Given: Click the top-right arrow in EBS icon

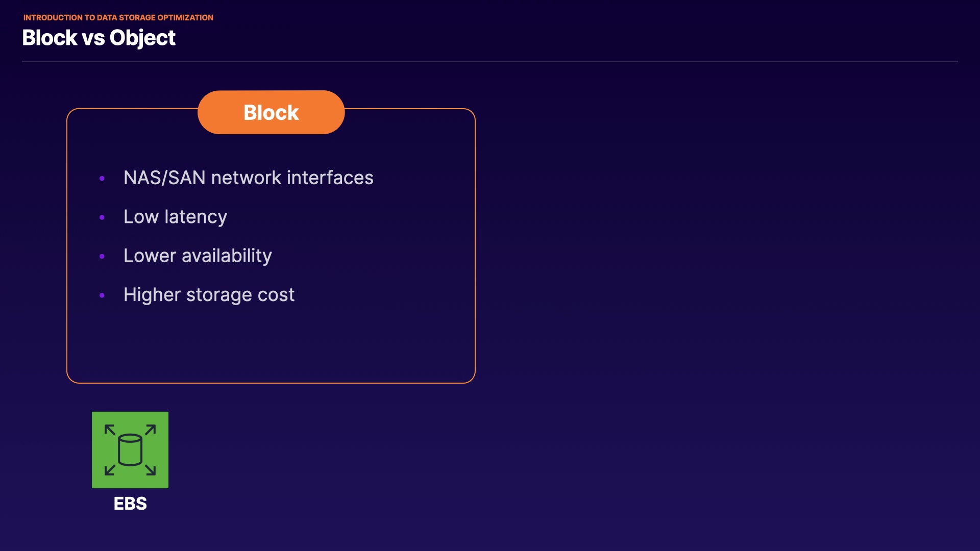Looking at the screenshot, I should tap(150, 430).
